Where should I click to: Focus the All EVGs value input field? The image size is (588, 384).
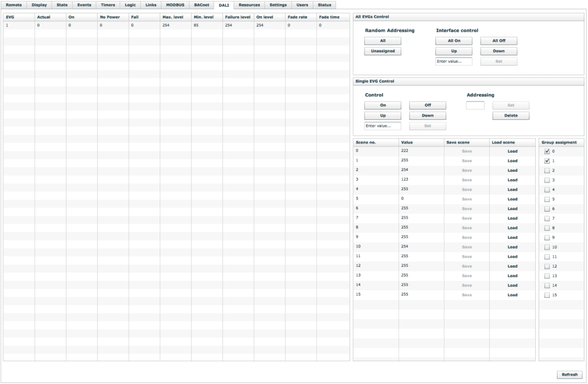(454, 61)
